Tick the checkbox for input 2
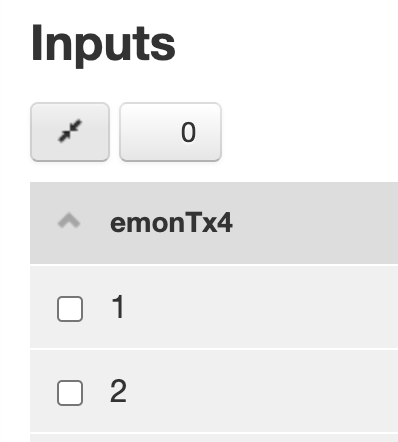The image size is (398, 442). click(x=70, y=393)
